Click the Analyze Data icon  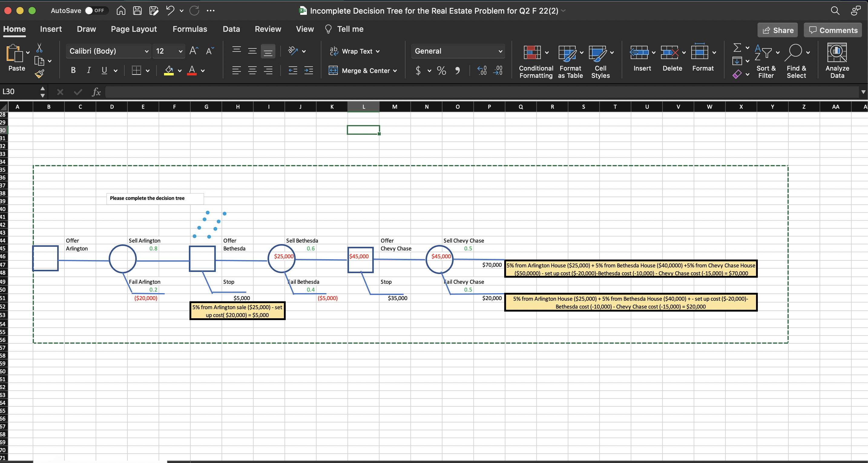coord(837,53)
